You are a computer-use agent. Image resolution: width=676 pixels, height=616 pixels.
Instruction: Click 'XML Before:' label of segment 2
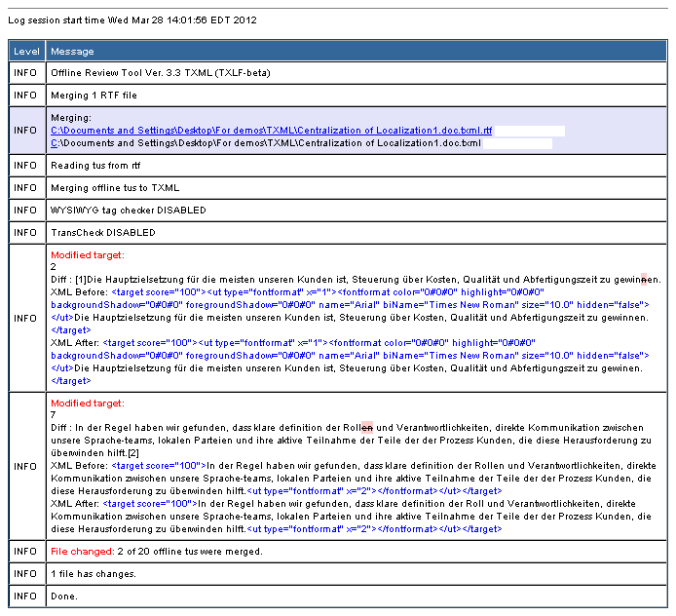(x=79, y=292)
